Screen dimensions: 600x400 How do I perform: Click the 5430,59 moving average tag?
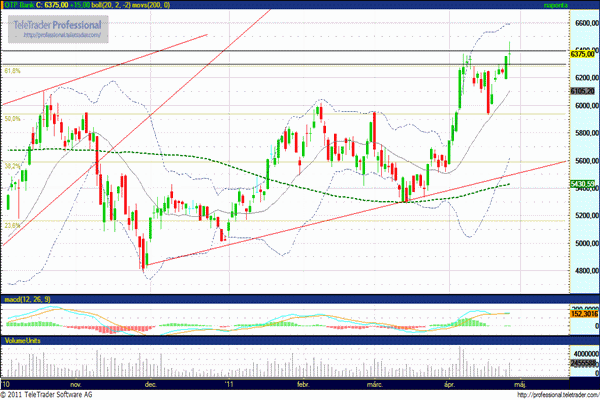[x=583, y=184]
